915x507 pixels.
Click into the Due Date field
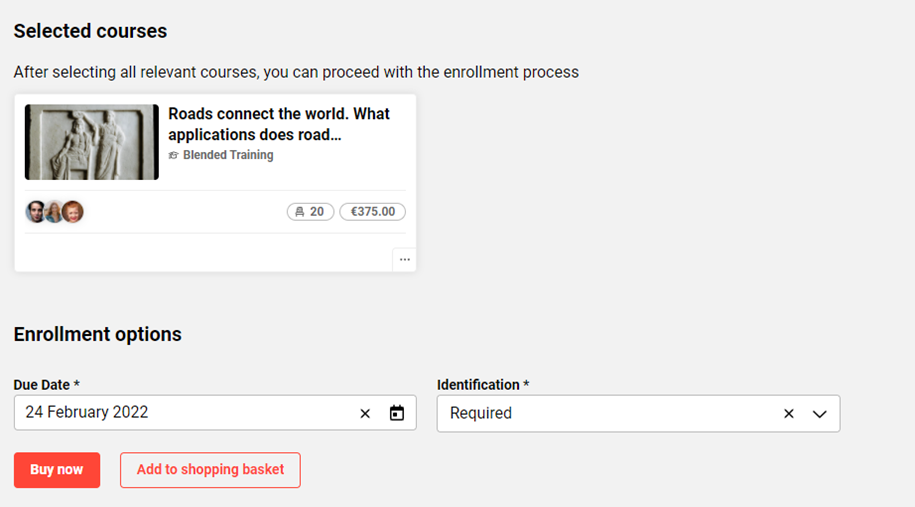click(x=180, y=413)
